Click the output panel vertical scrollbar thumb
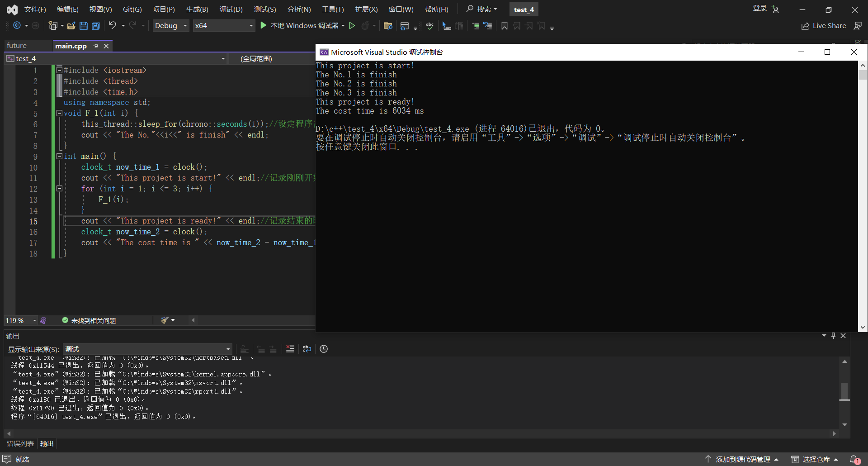 click(844, 391)
